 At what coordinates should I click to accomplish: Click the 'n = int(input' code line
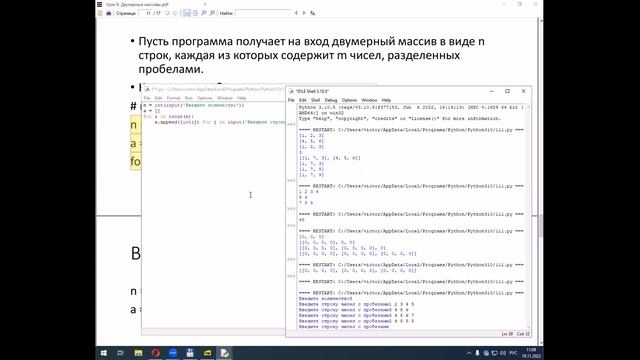[194, 105]
